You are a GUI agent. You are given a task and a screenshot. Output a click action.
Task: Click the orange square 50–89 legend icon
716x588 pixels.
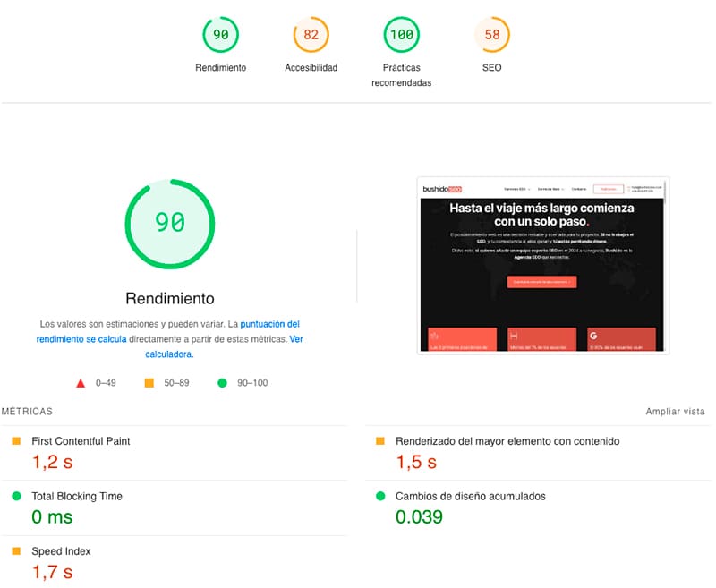149,383
